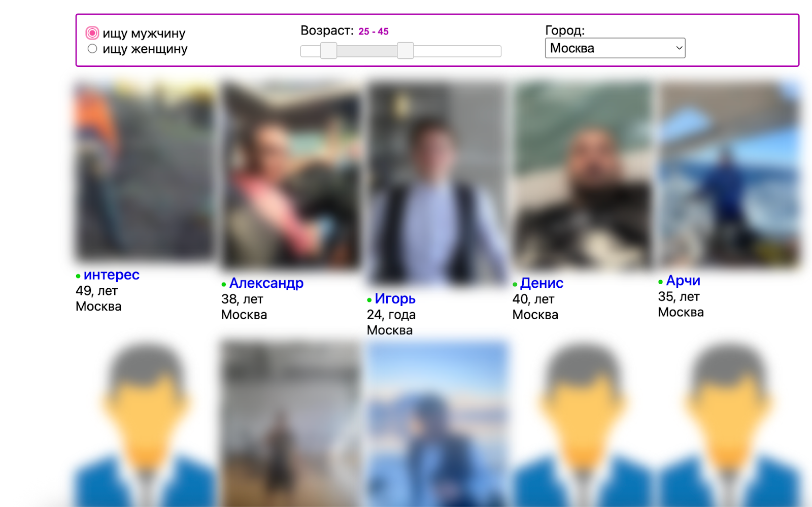This screenshot has width=812, height=507.
Task: Click the left age slider handle
Action: [329, 51]
